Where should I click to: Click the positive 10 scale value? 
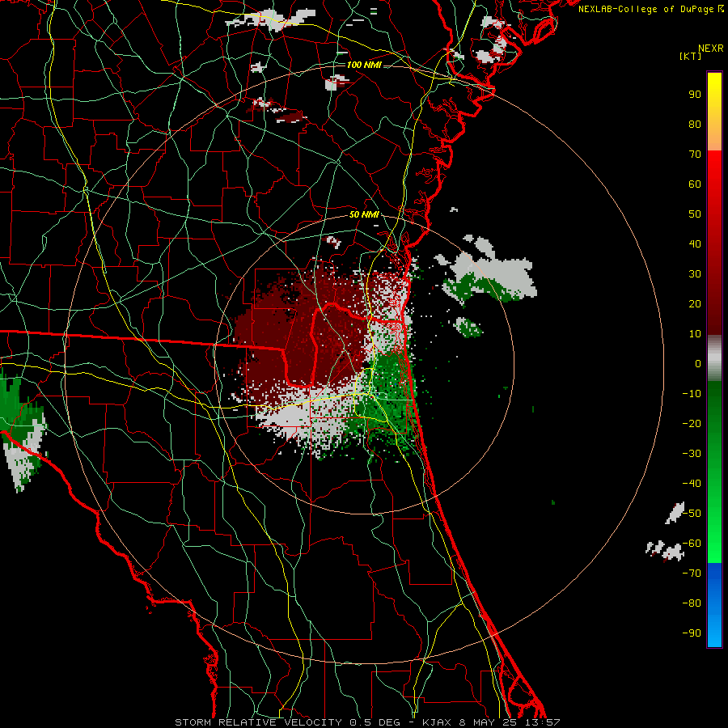(695, 334)
